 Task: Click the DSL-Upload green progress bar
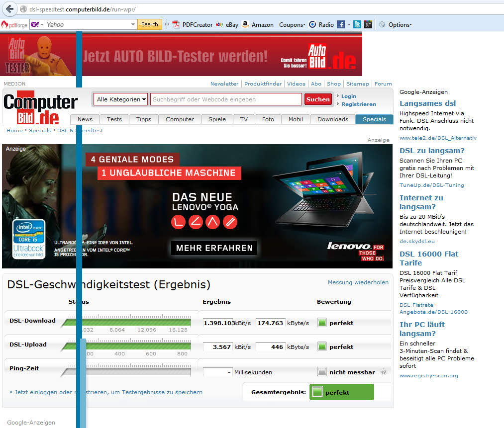coord(126,346)
